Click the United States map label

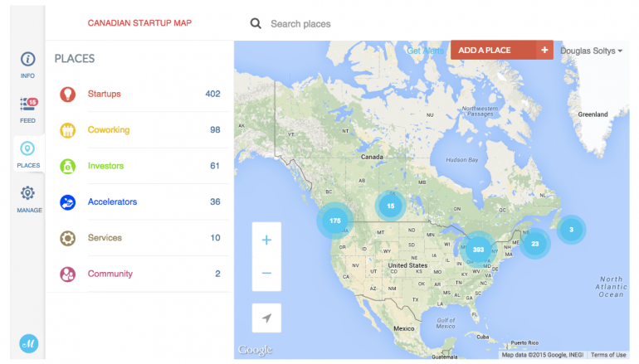coord(407,265)
